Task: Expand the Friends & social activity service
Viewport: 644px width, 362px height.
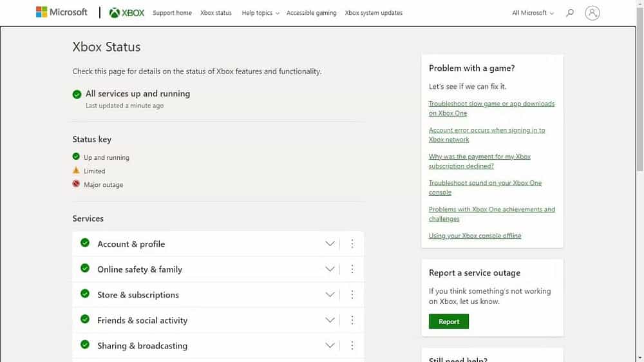Action: (330, 320)
